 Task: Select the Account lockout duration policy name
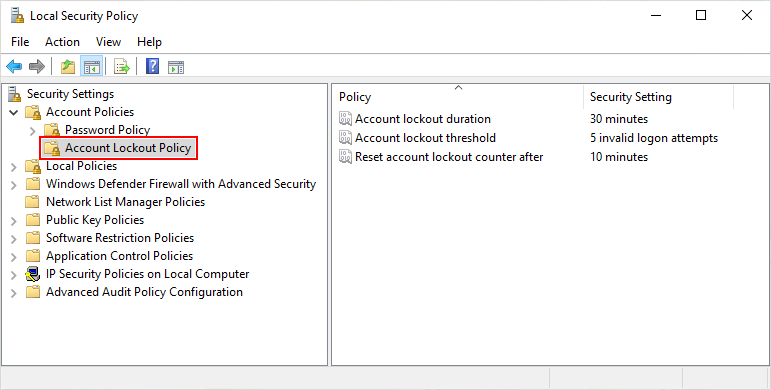[x=423, y=119]
